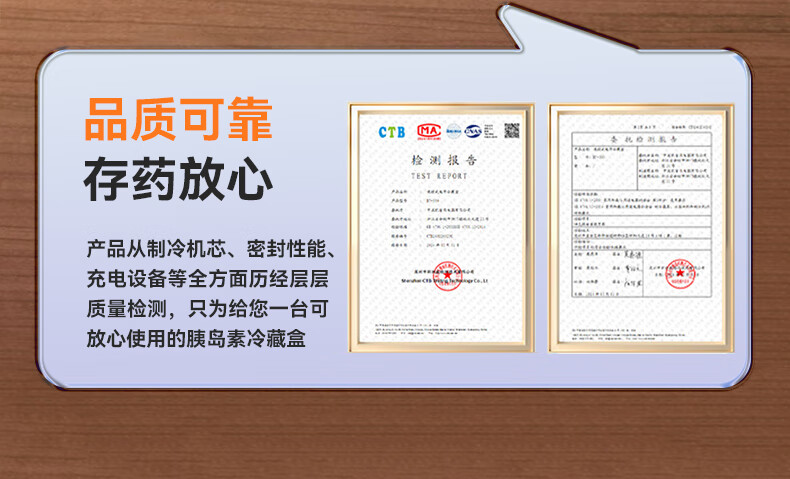Click the black heading 存药放心

pos(179,180)
